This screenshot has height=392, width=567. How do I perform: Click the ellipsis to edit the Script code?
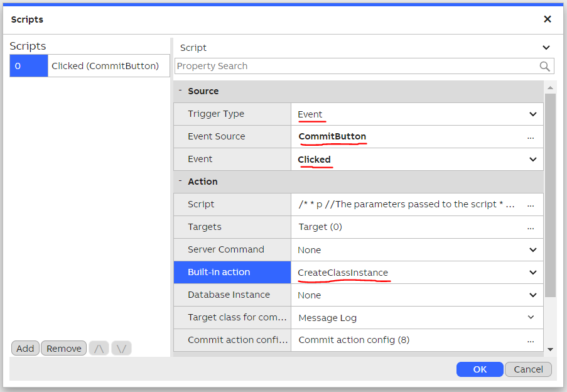pyautogui.click(x=532, y=204)
